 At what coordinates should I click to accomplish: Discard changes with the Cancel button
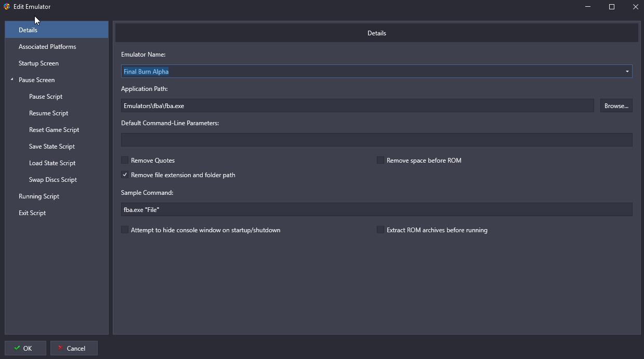[74, 348]
